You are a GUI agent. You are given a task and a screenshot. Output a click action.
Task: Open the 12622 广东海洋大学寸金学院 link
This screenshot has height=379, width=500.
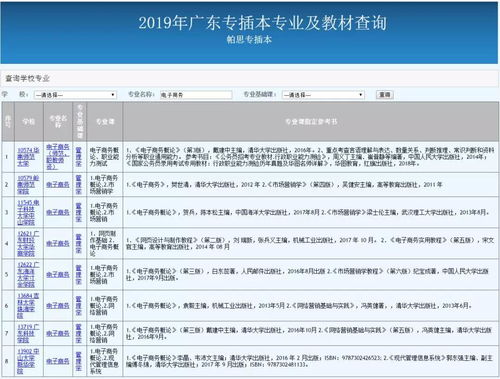point(28,275)
